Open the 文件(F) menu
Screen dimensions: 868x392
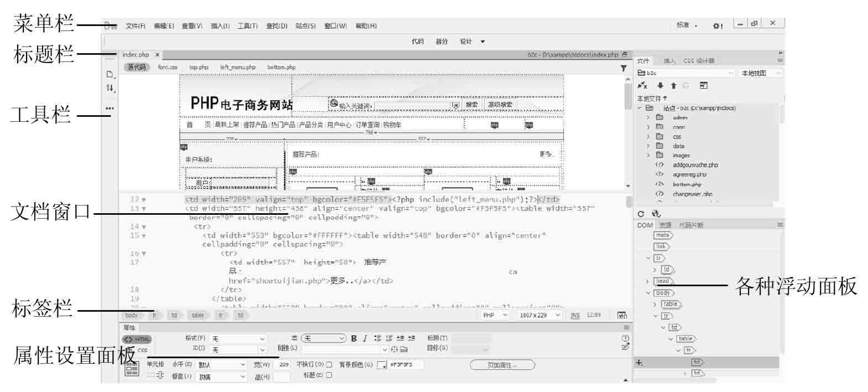(136, 26)
